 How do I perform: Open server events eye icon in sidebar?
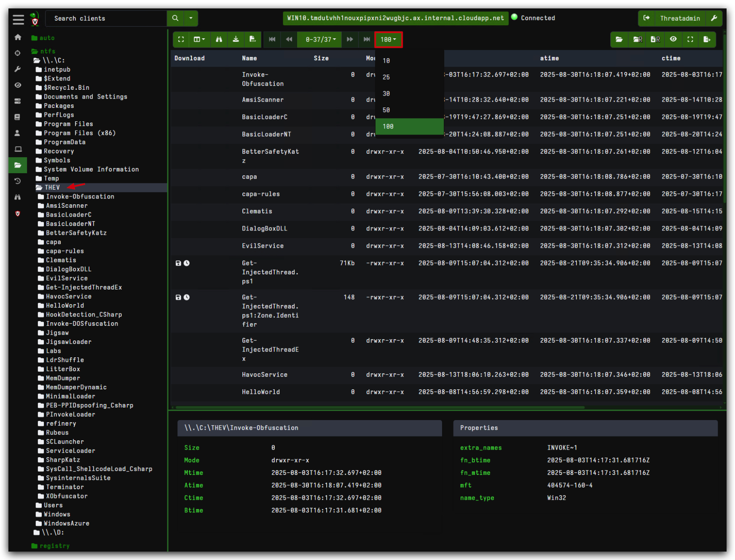click(x=18, y=85)
